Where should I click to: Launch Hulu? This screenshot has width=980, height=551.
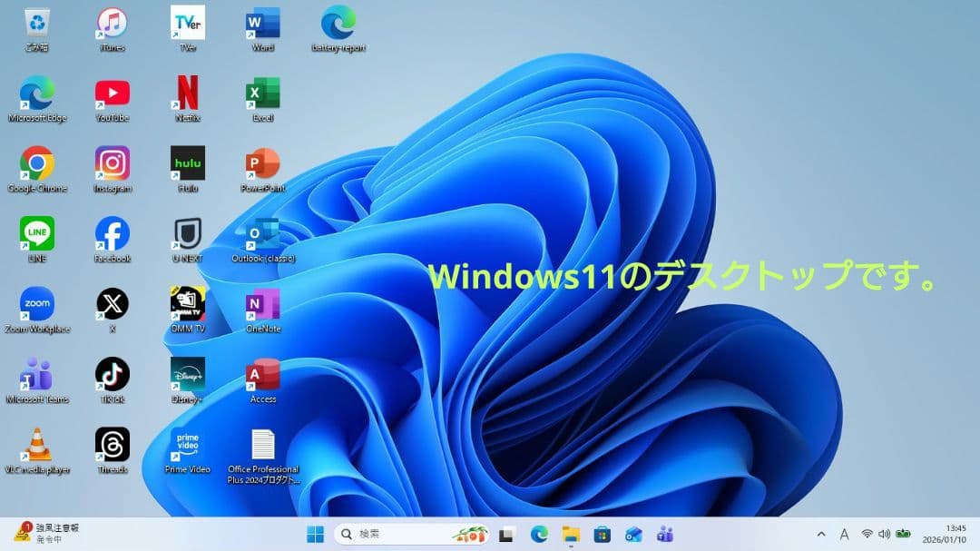[x=187, y=163]
